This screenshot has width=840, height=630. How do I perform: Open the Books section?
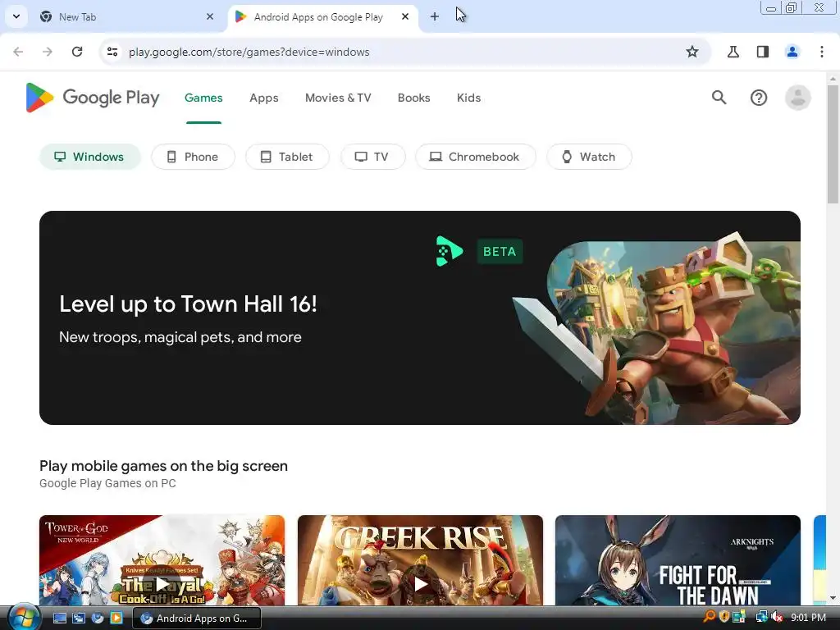tap(413, 98)
